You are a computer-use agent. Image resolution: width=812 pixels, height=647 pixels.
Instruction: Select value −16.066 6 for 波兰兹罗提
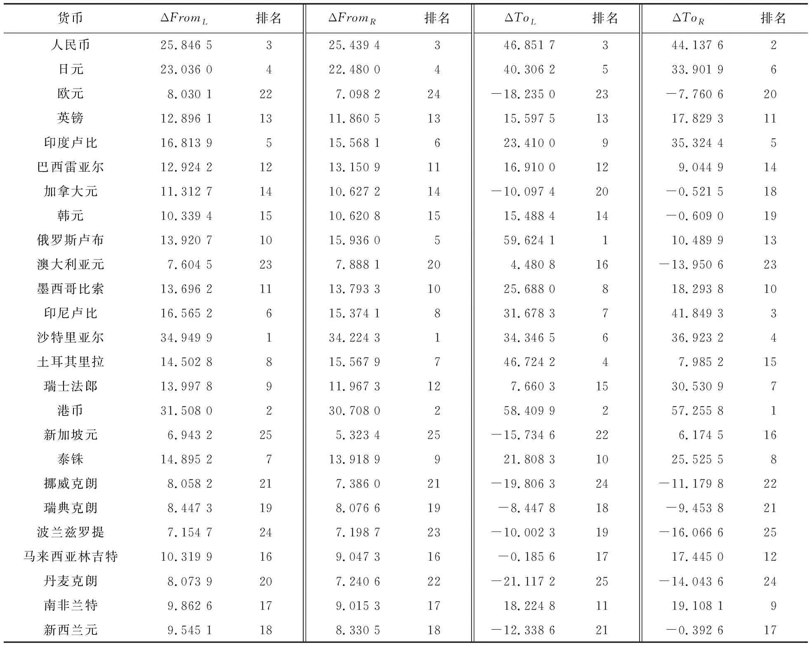click(692, 532)
